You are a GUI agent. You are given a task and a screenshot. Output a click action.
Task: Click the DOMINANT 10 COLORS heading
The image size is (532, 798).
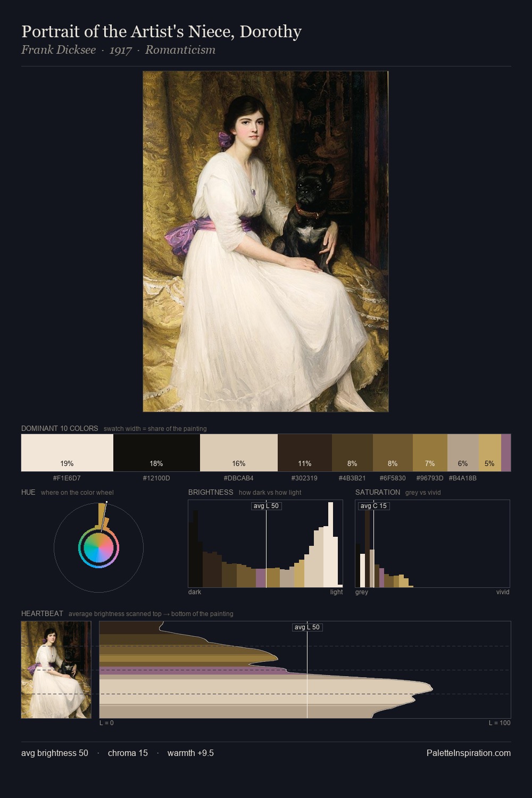coord(60,428)
